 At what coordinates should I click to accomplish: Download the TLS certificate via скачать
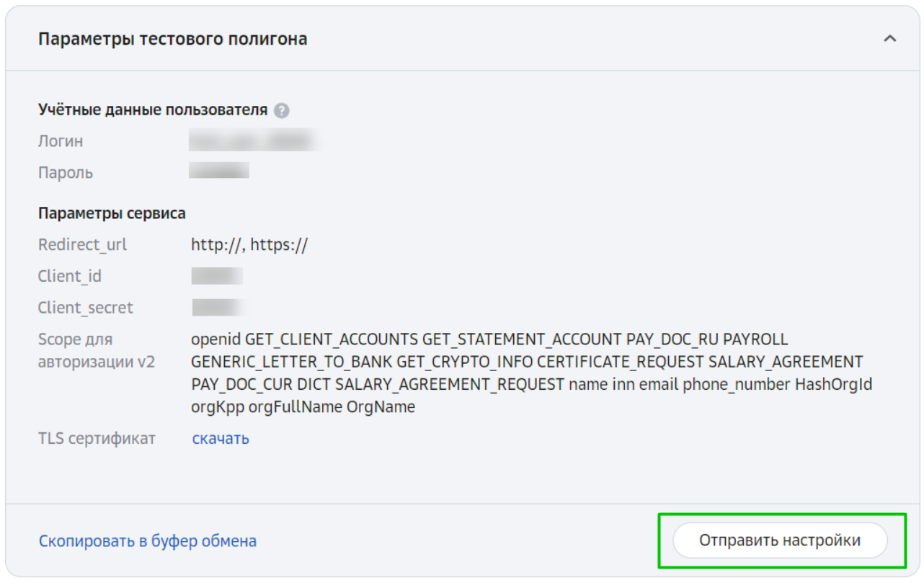pos(221,438)
